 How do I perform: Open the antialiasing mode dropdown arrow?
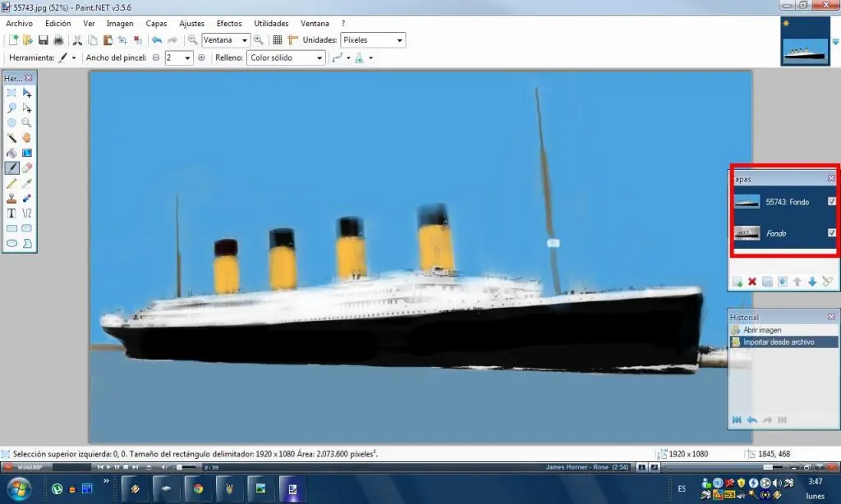348,58
